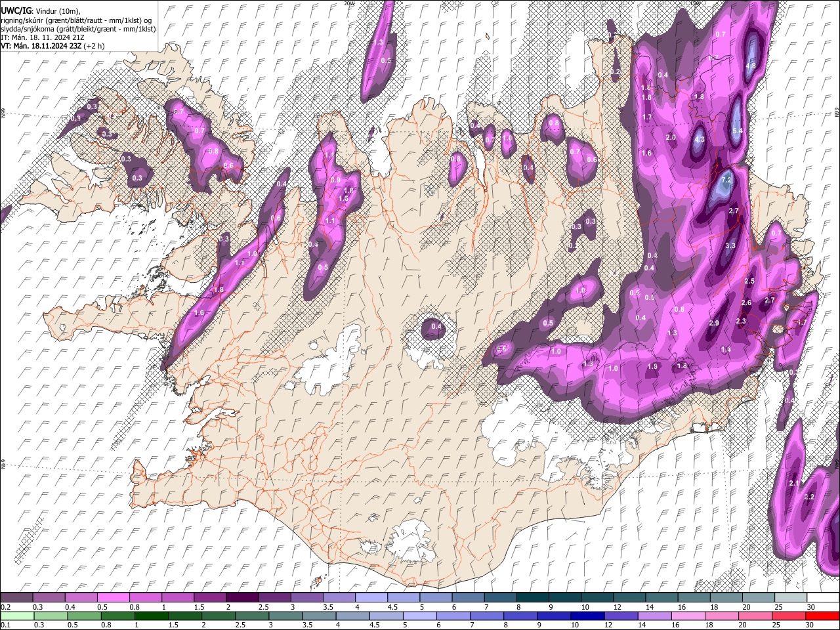The image size is (840, 630).
Task: Click the 30 label on the lower scale
Action: 810,625
